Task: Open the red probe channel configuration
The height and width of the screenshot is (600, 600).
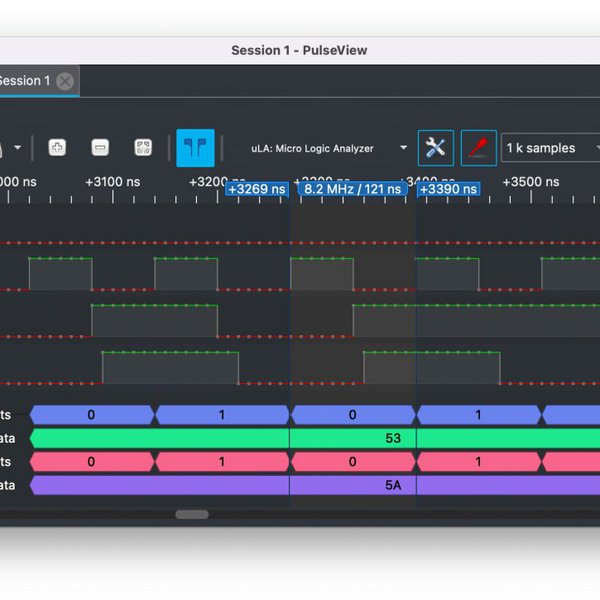Action: tap(478, 148)
